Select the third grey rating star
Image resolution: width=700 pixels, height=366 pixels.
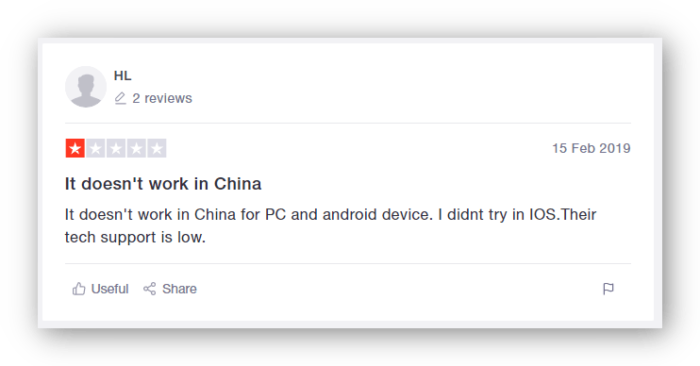[116, 148]
